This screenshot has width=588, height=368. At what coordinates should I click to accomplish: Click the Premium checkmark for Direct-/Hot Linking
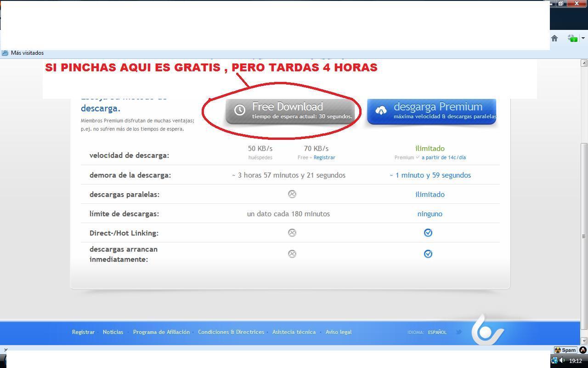428,233
